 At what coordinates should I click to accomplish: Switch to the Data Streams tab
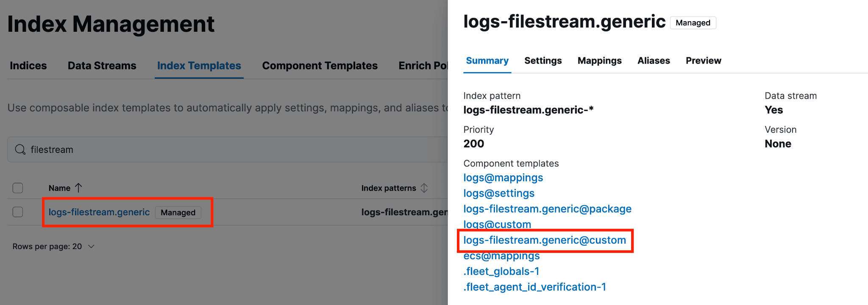[x=102, y=66]
